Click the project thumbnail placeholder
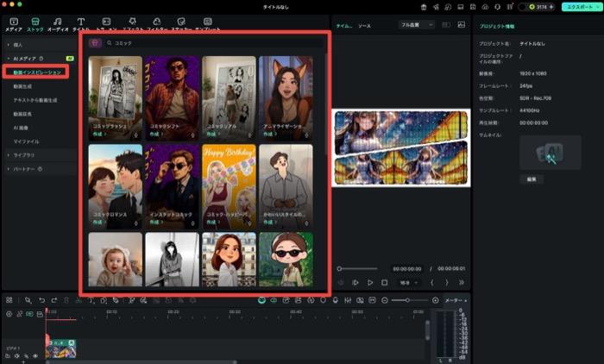The image size is (604, 364). pos(551,153)
